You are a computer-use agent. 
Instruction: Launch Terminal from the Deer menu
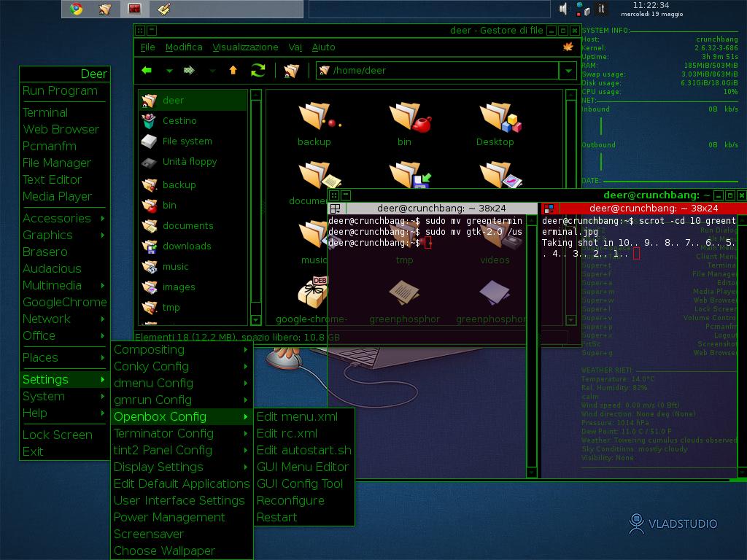pyautogui.click(x=64, y=112)
